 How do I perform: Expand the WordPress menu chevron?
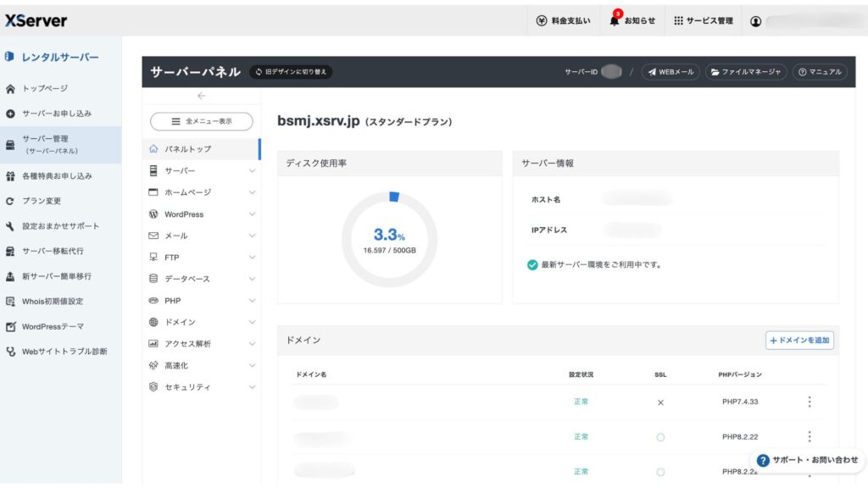[252, 214]
